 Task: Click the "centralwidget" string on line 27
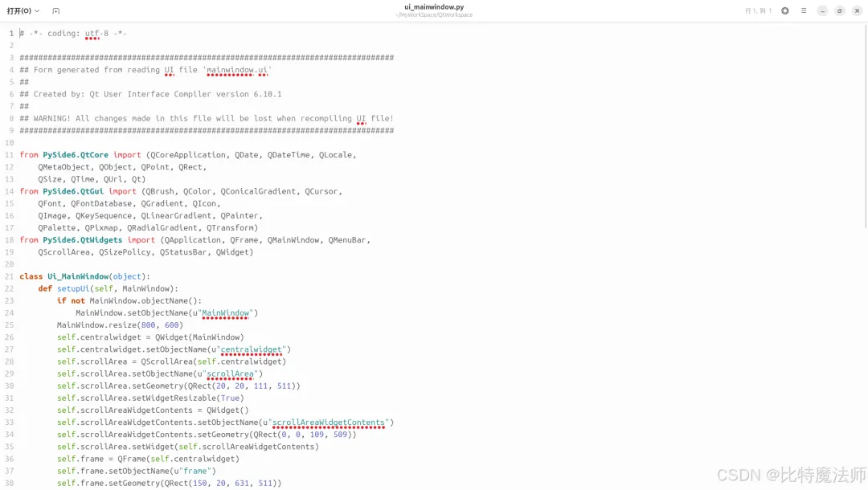coord(252,349)
